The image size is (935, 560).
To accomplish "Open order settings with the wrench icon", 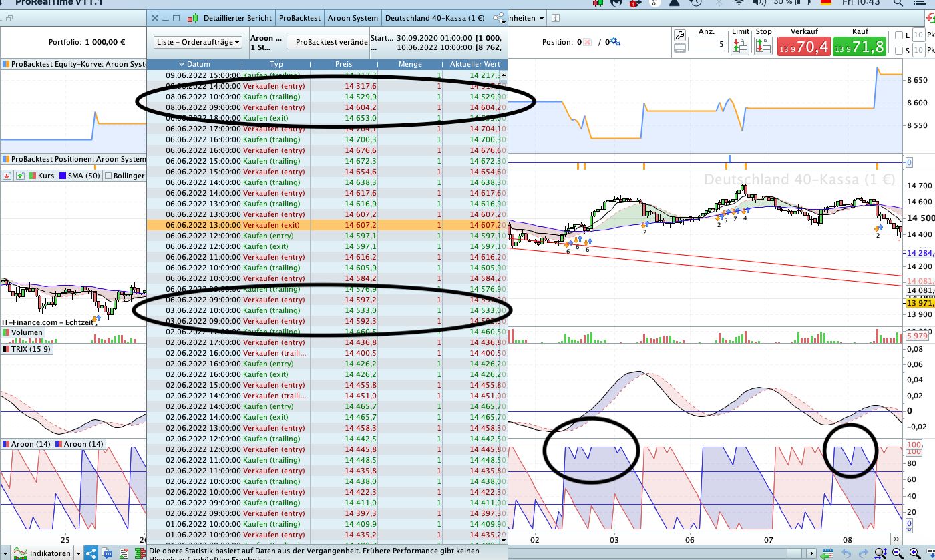I will (680, 35).
